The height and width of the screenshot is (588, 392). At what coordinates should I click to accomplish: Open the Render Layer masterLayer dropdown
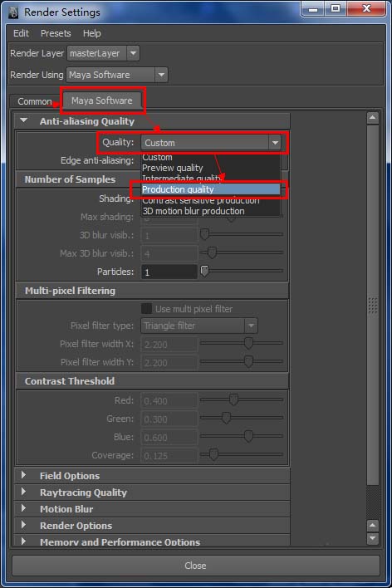103,53
